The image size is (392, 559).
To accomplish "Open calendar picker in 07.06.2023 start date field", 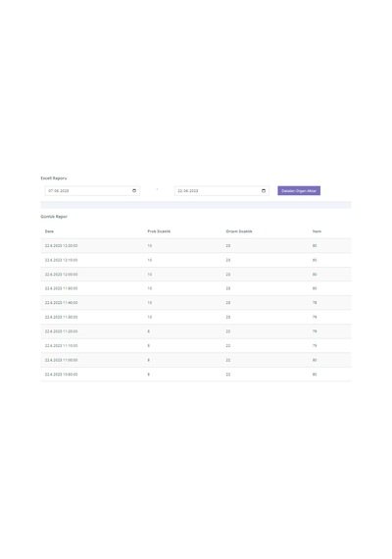I will point(134,190).
